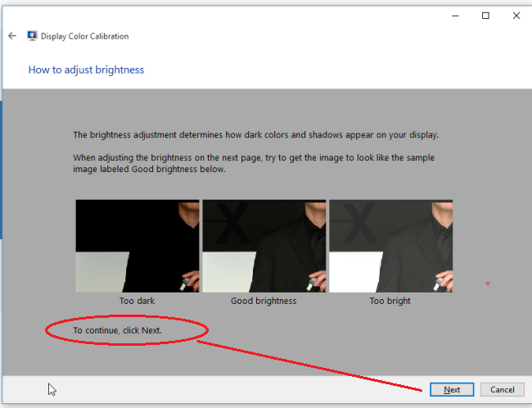The width and height of the screenshot is (532, 408).
Task: Click the paragraph starting 'When adjusting the brightness'
Action: point(254,163)
